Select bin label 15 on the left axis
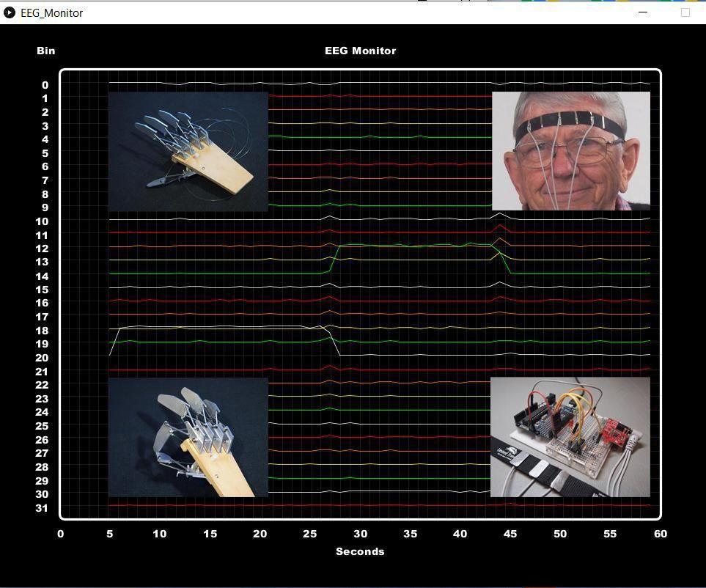This screenshot has width=706, height=588. point(41,290)
